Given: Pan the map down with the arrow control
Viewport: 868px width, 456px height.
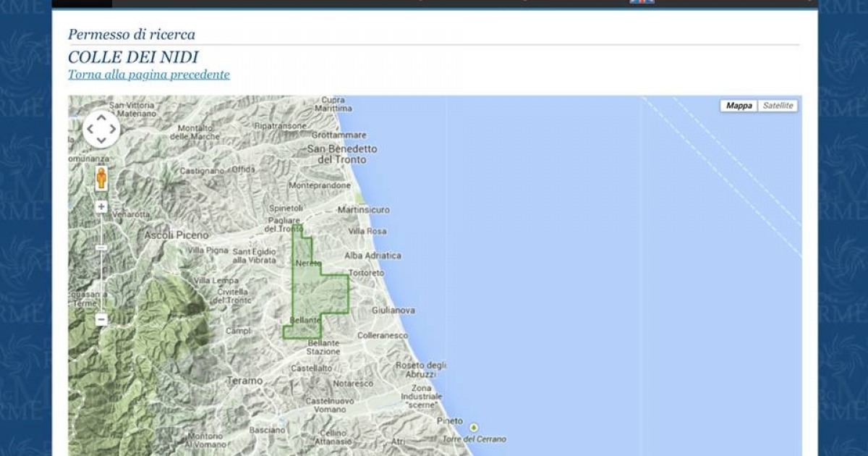Looking at the screenshot, I should pos(101,140).
